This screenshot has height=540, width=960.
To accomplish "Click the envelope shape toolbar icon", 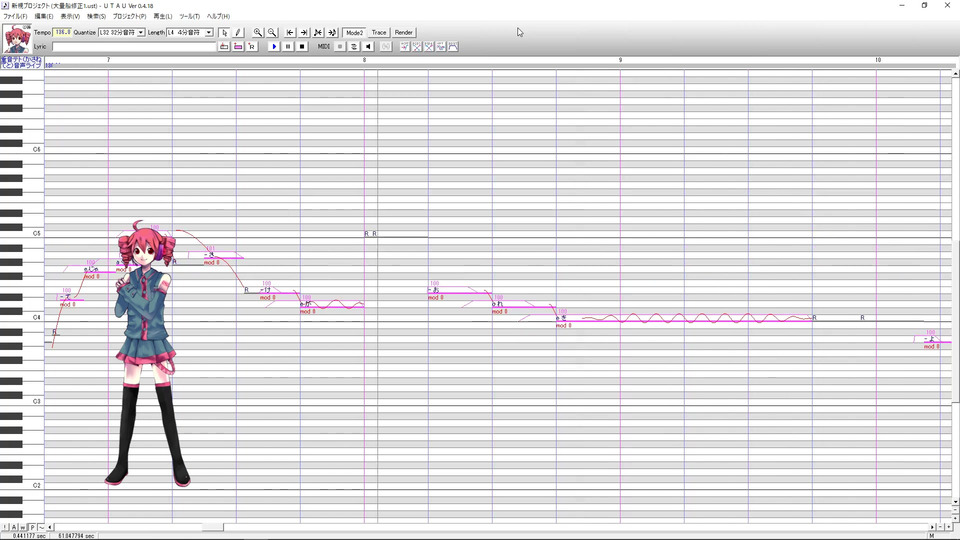I will pyautogui.click(x=453, y=47).
